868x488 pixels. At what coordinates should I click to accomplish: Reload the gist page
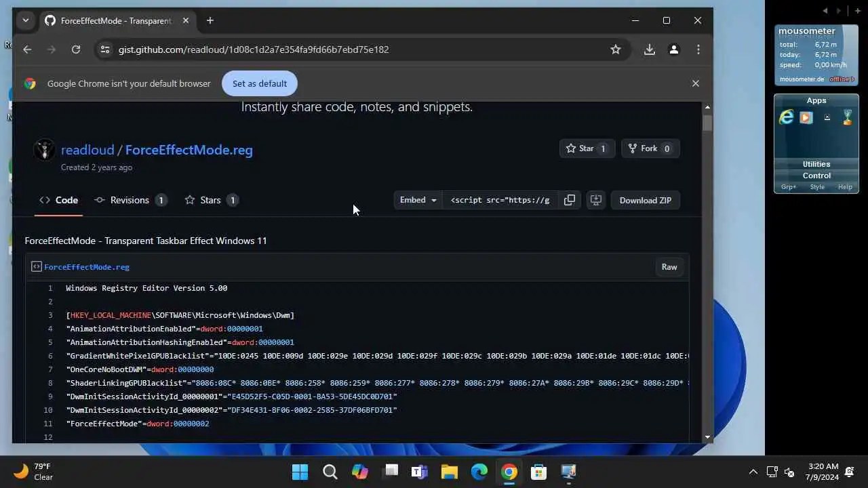[76, 49]
